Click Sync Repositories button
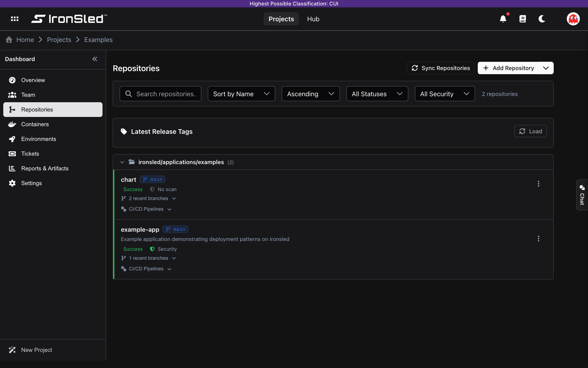Screen dimensions: 588x368 coord(440,68)
